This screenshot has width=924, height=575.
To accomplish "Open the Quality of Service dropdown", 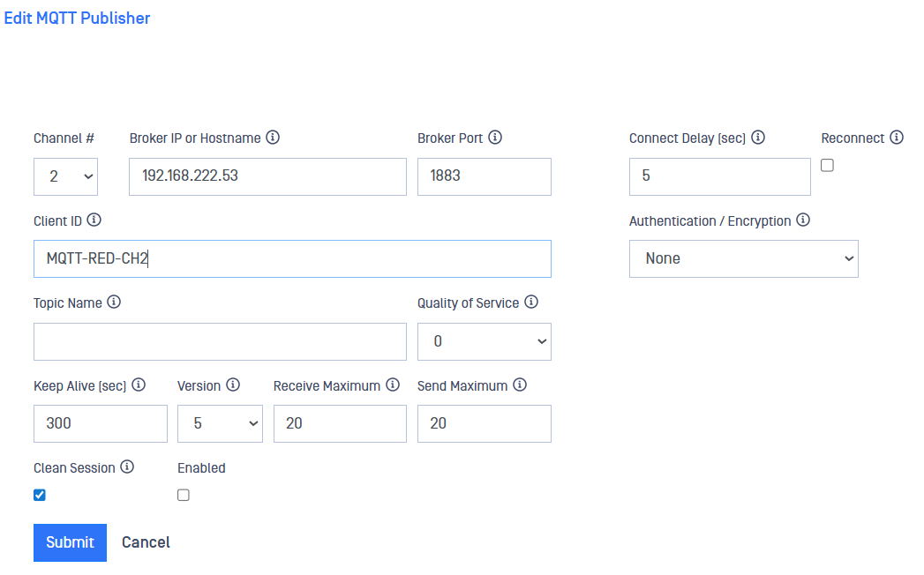I will coord(484,341).
